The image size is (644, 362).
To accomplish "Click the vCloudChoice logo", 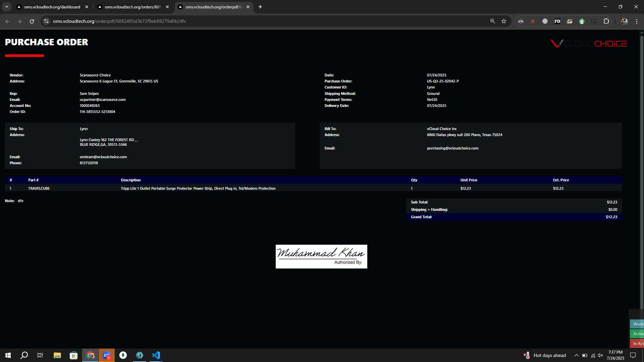I will [x=589, y=43].
